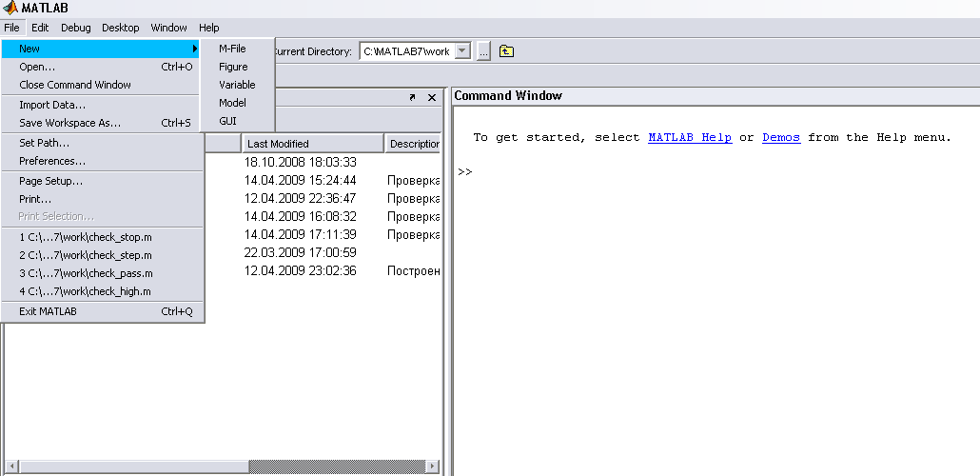The height and width of the screenshot is (476, 980).
Task: Choose Exit MATLAB menu item
Action: [x=103, y=311]
